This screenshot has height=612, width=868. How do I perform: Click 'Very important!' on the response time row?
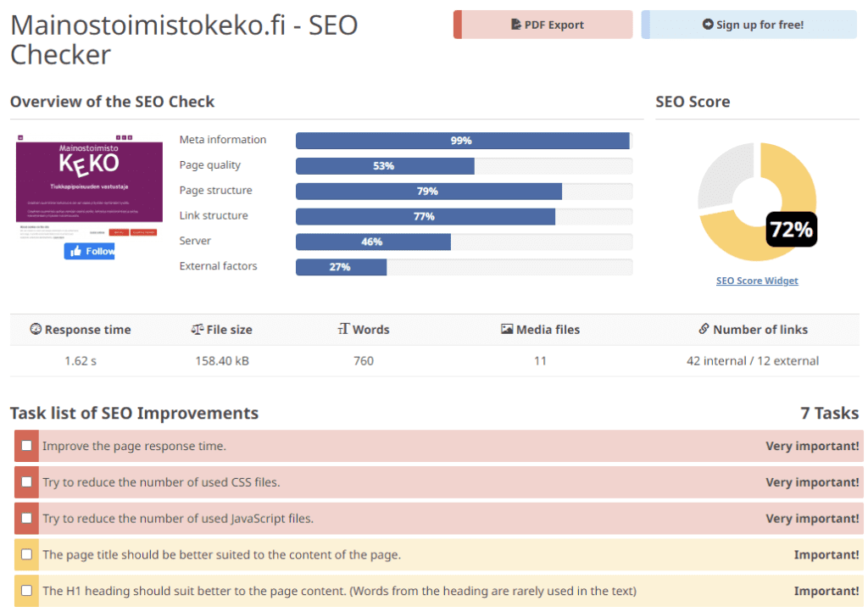[812, 446]
